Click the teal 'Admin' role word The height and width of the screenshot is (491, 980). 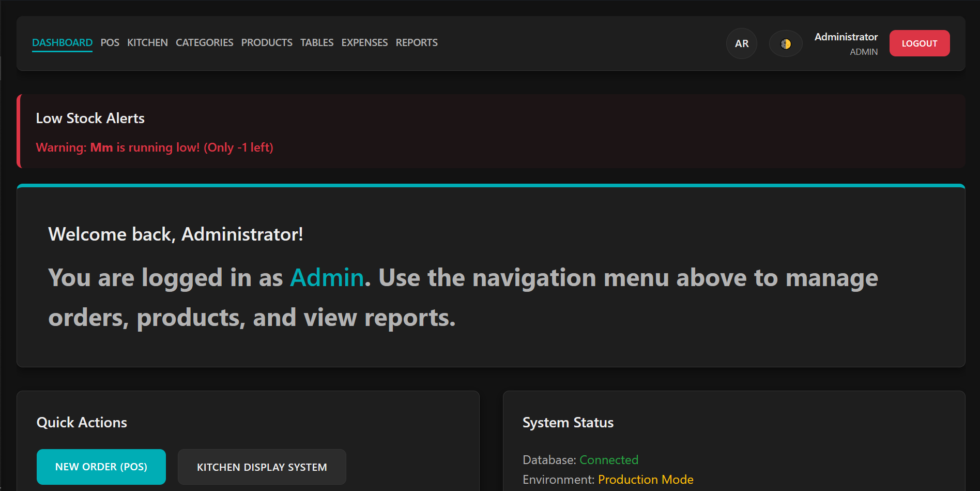click(x=327, y=278)
